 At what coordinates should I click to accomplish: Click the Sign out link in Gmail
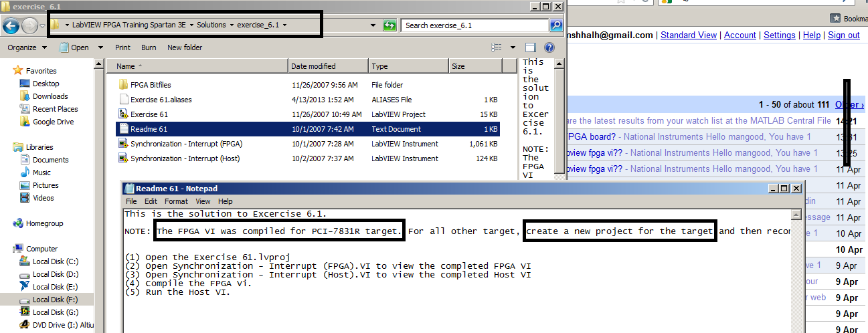click(x=844, y=35)
